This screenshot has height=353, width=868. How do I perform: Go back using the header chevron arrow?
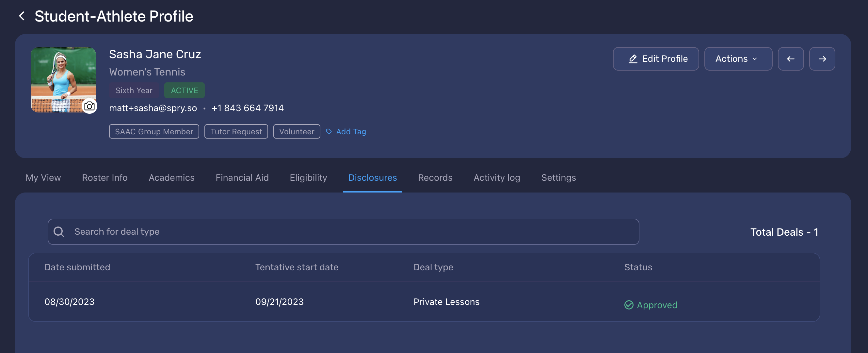22,16
